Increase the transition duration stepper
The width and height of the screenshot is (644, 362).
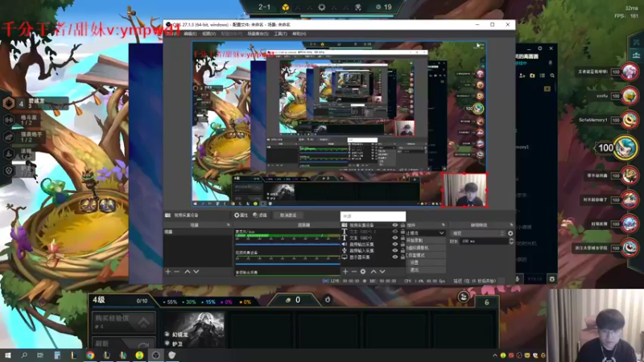point(511,240)
